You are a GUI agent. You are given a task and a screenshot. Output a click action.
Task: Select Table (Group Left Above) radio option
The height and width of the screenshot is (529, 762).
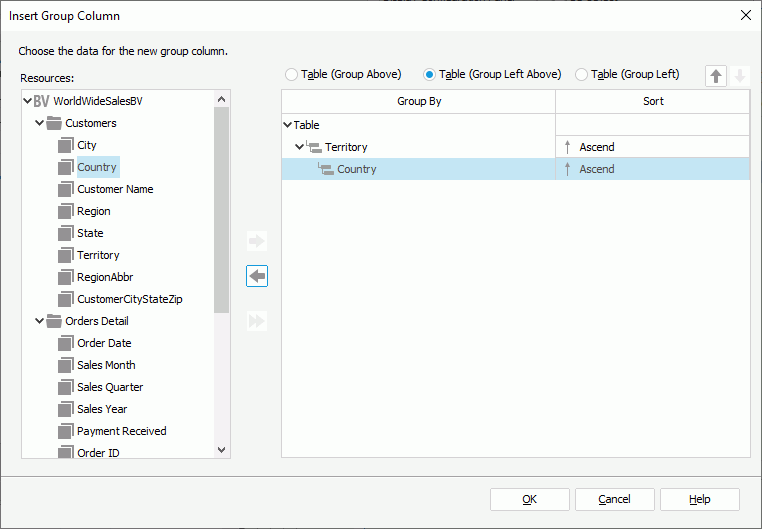[x=430, y=74]
